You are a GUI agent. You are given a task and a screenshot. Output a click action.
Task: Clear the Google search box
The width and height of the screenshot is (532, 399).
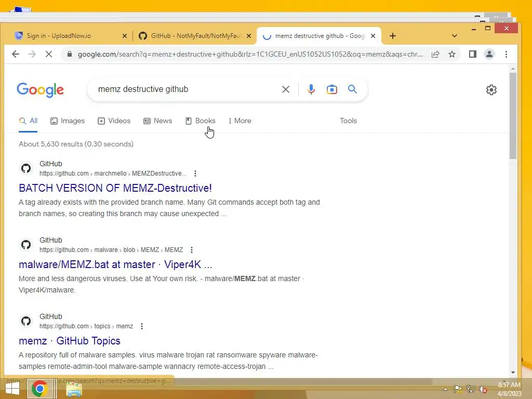click(x=286, y=89)
